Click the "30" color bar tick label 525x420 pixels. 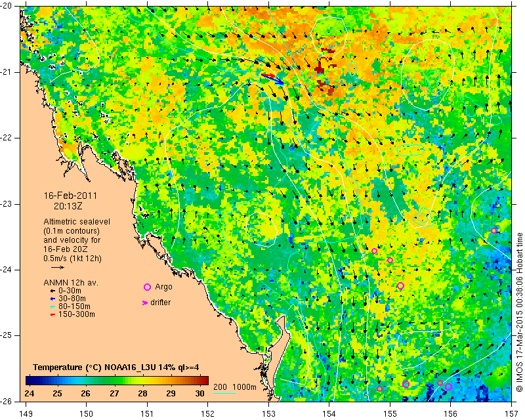click(x=199, y=394)
